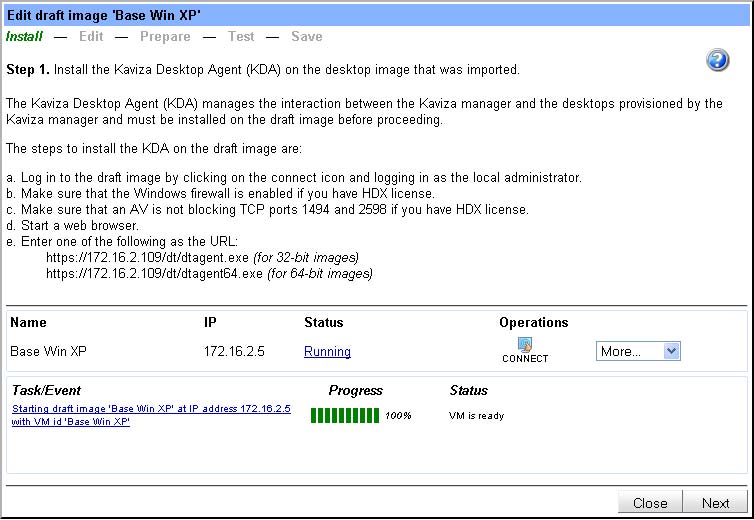Screen dimensions: 754x520
Task: Click the VM is ready status text
Action: point(477,416)
